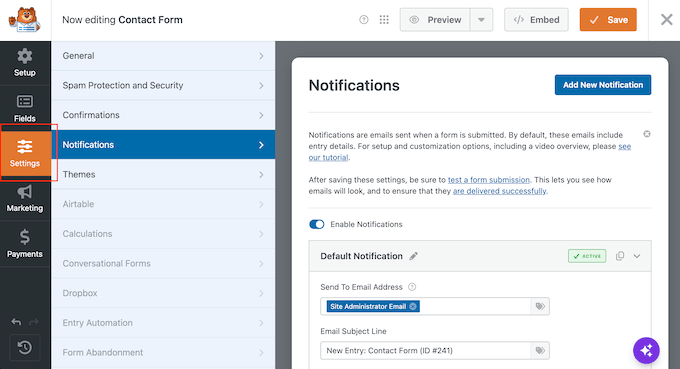Open form revisions history icon
680x369 pixels.
coord(25,347)
